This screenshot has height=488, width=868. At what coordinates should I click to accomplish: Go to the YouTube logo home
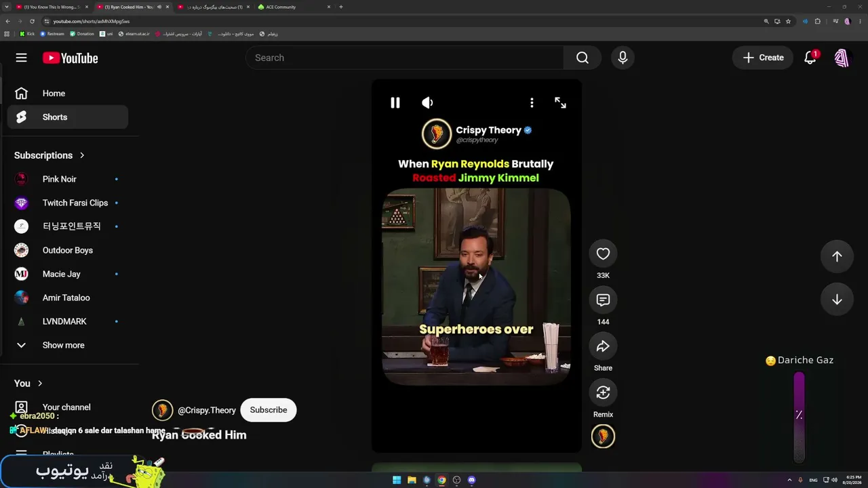point(71,58)
